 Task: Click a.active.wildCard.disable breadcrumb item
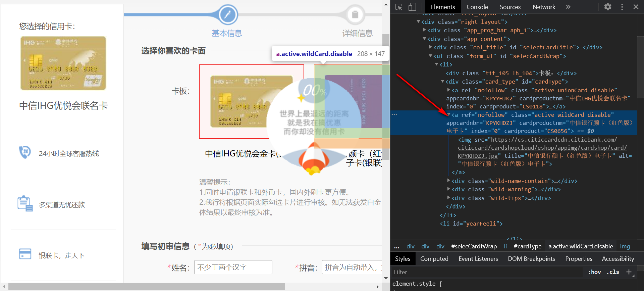pyautogui.click(x=581, y=246)
